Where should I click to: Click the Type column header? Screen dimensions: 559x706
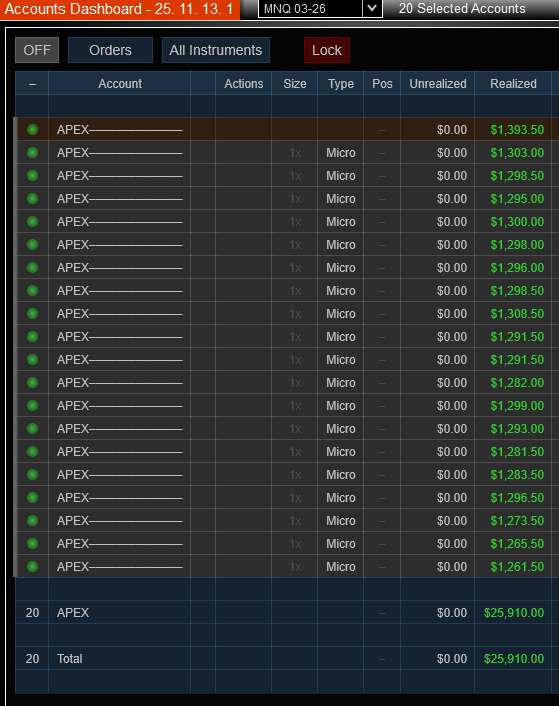(341, 84)
